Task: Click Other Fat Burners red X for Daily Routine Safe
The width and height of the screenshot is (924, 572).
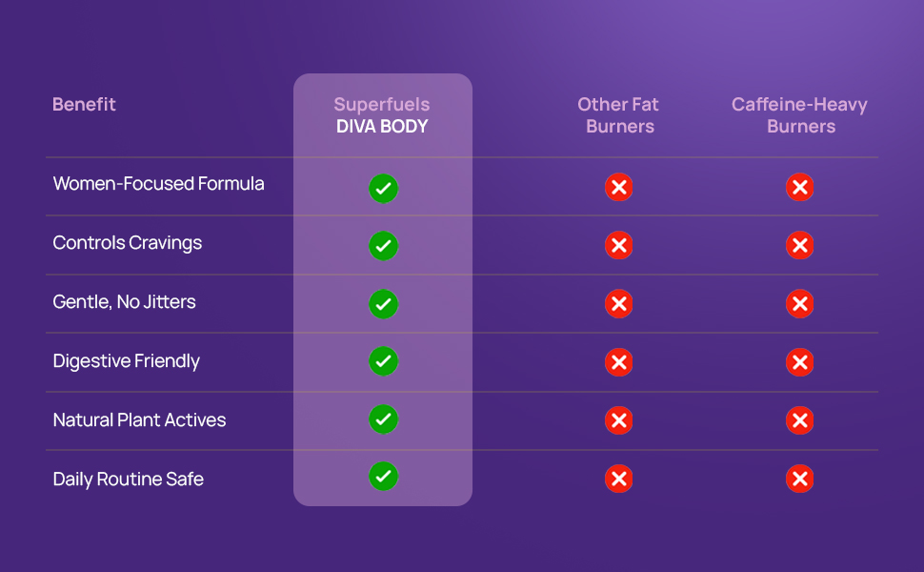Action: [x=619, y=479]
